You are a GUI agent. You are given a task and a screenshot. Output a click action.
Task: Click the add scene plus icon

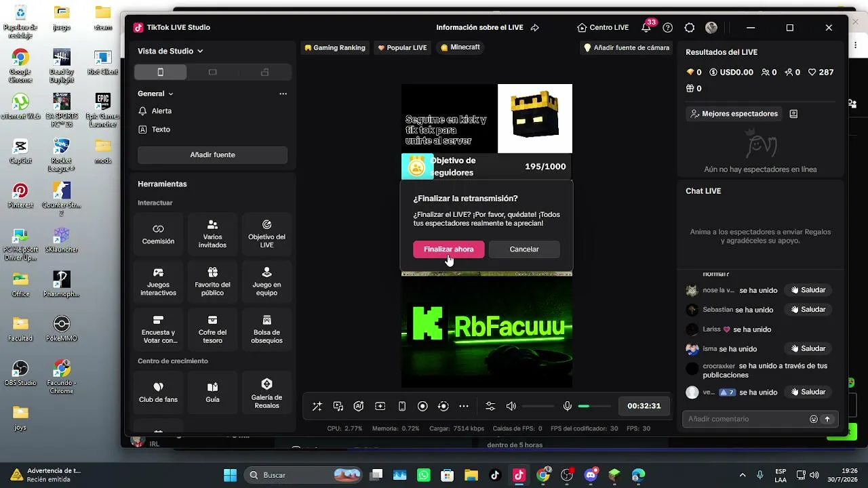380,406
